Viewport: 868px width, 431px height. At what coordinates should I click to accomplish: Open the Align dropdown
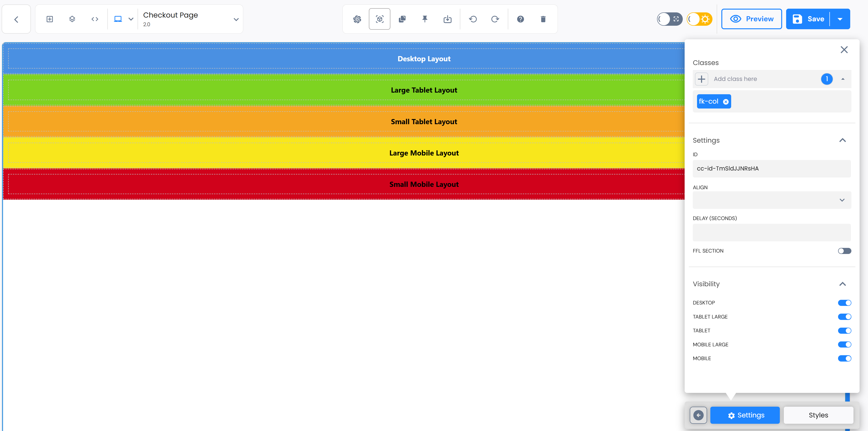click(x=771, y=200)
